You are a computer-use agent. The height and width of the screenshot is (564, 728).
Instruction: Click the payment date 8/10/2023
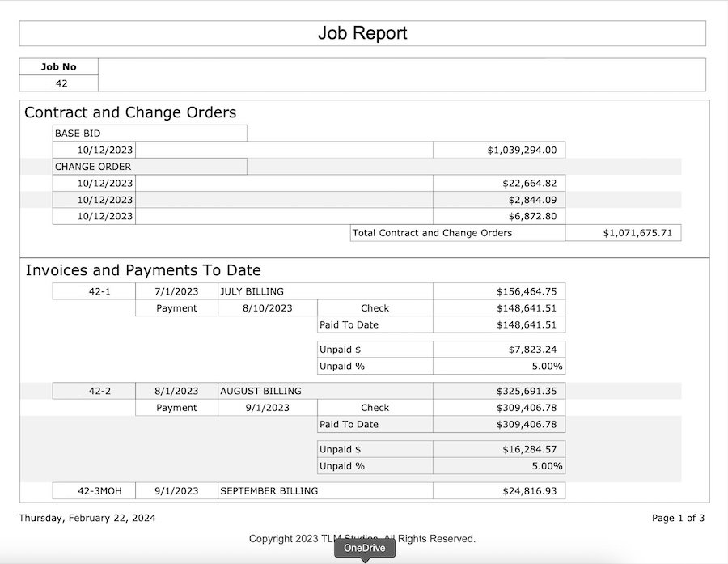(x=267, y=308)
